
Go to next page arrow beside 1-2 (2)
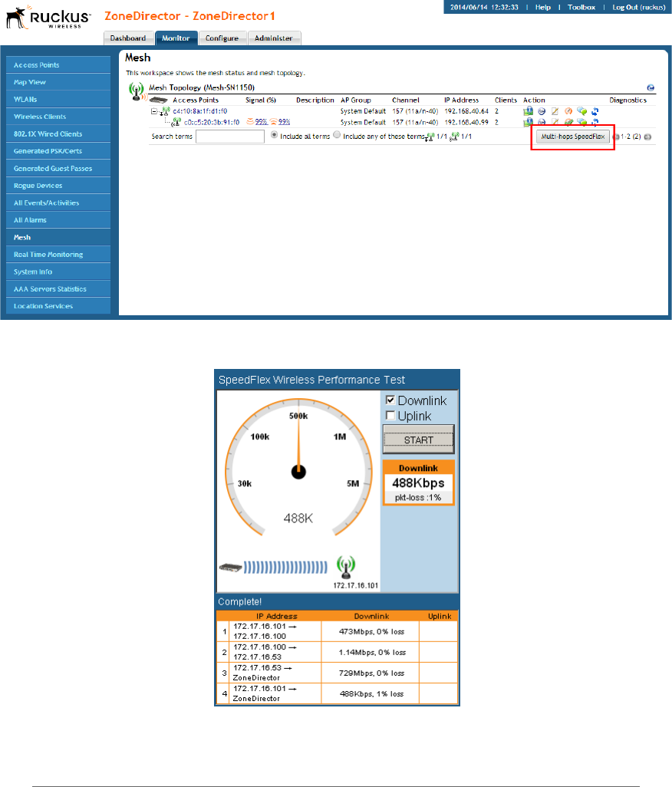648,137
